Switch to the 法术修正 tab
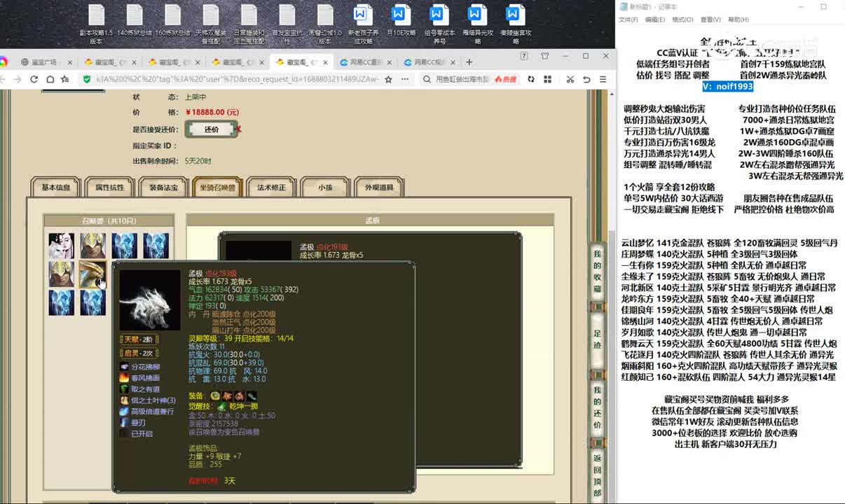 click(271, 188)
